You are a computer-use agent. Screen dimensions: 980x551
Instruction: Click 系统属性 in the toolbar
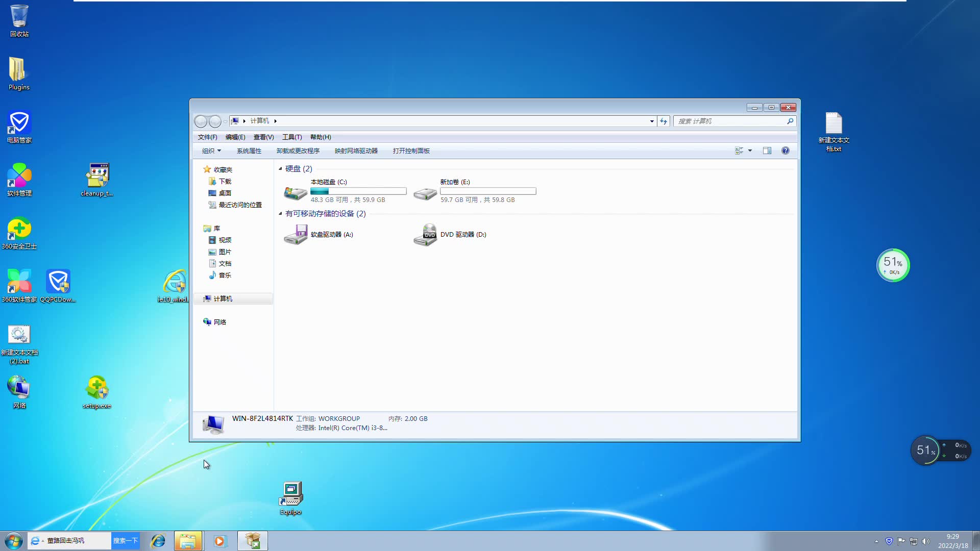250,151
